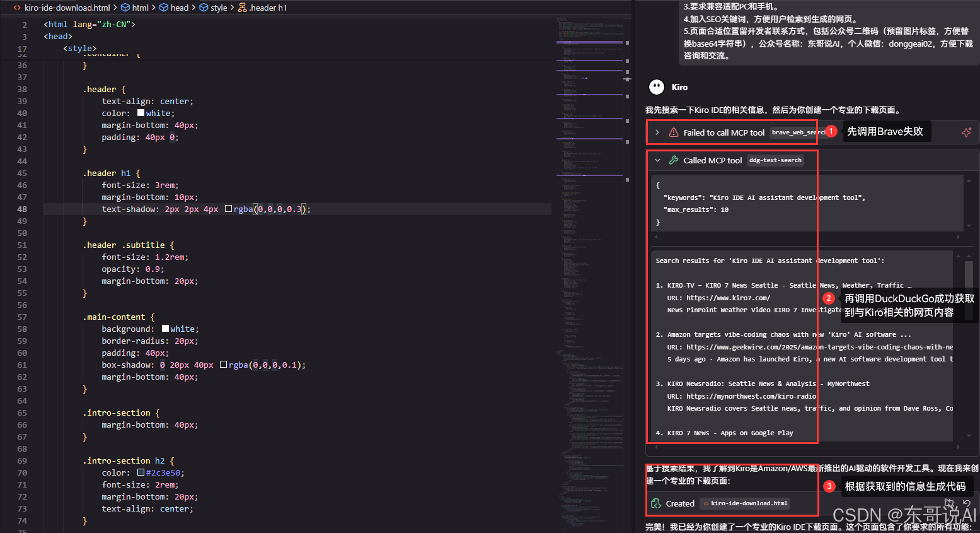Image resolution: width=980 pixels, height=533 pixels.
Task: Click '.intro-section h2 {' on line 69
Action: pyautogui.click(x=129, y=460)
